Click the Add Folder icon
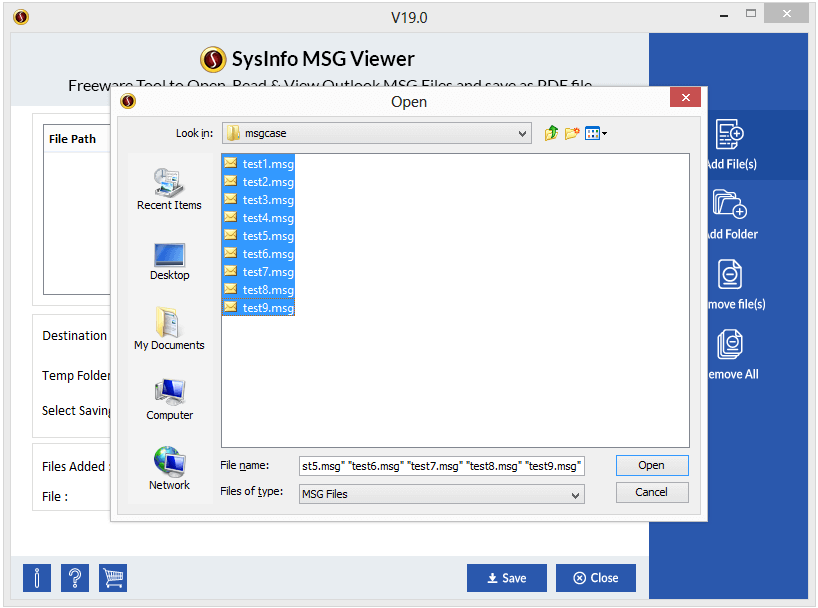The height and width of the screenshot is (608, 818). coord(729,204)
